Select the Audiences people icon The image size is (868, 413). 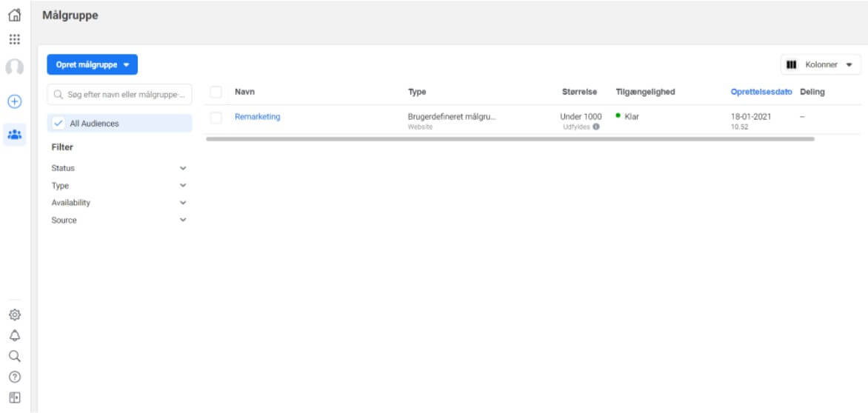coord(14,135)
